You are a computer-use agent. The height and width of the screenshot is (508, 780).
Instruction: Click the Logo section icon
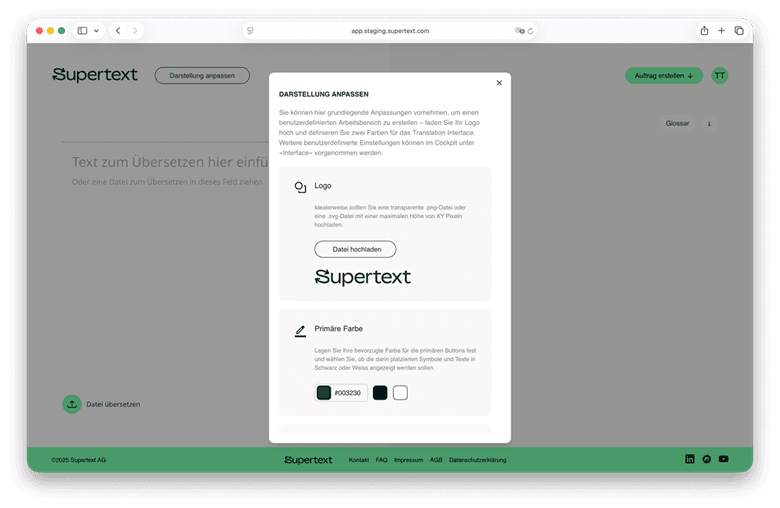coord(300,187)
